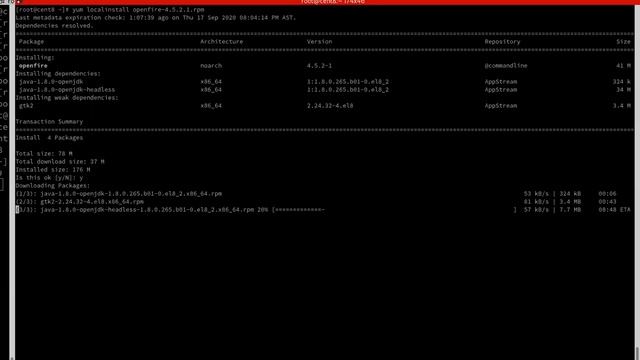Click the 'Transaction Summary' heading
This screenshot has width=640, height=360.
[49, 122]
